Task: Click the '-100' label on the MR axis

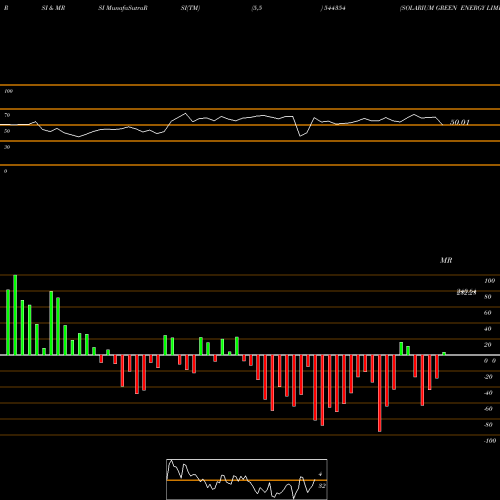Action: (x=490, y=441)
